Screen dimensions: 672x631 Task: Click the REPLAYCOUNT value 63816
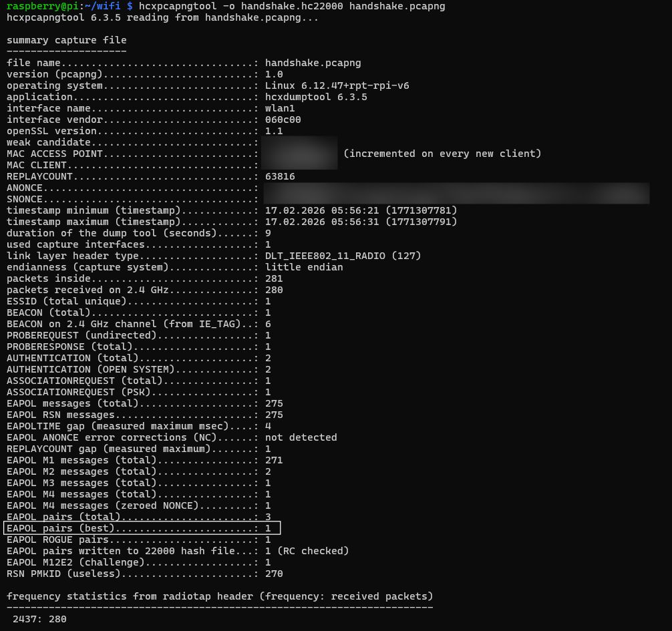tap(279, 176)
